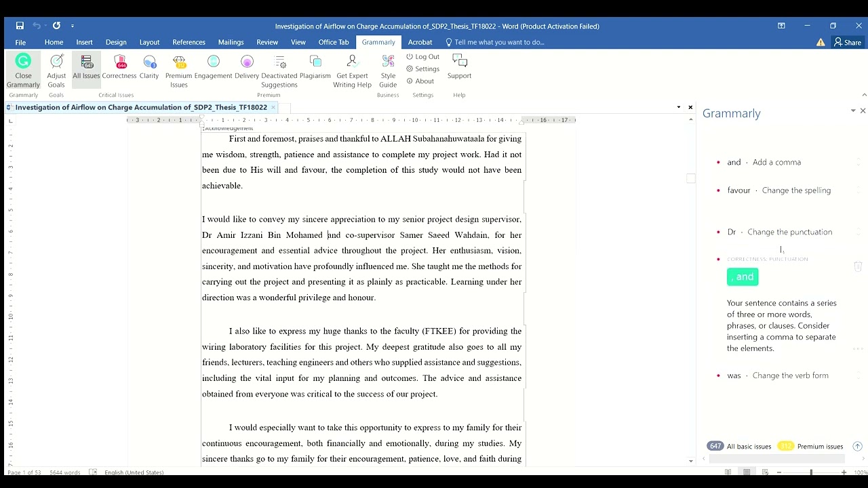Image resolution: width=868 pixels, height=488 pixels.
Task: Click the Save icon in the title bar
Action: (20, 26)
